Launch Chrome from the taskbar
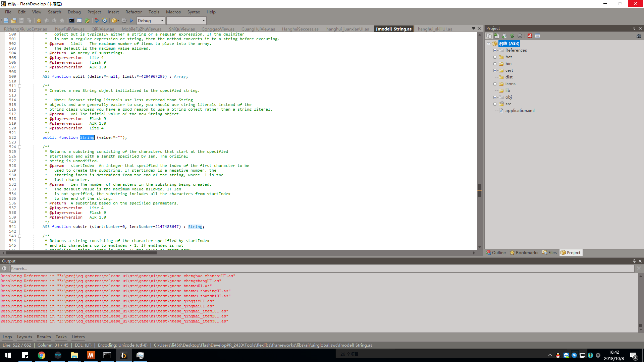Image resolution: width=644 pixels, height=362 pixels. 42,355
